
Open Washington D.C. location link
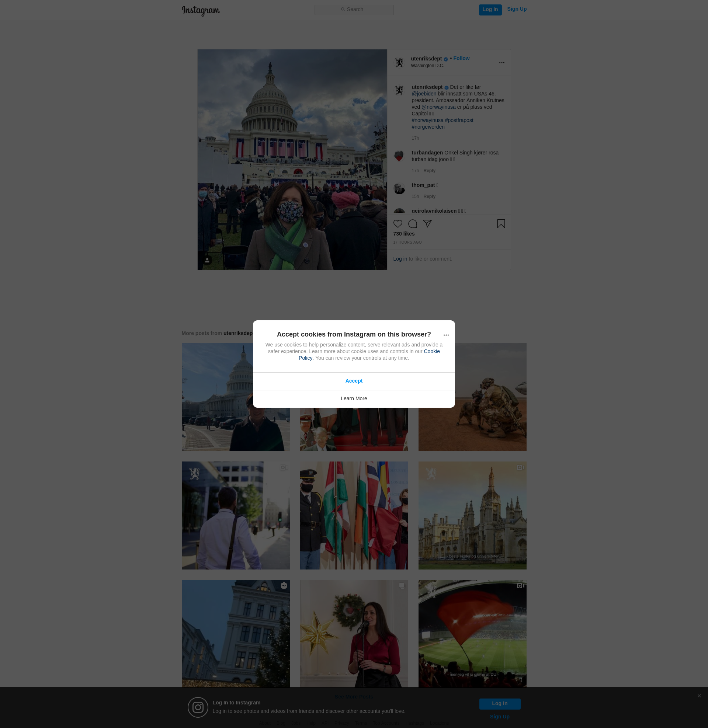point(427,66)
